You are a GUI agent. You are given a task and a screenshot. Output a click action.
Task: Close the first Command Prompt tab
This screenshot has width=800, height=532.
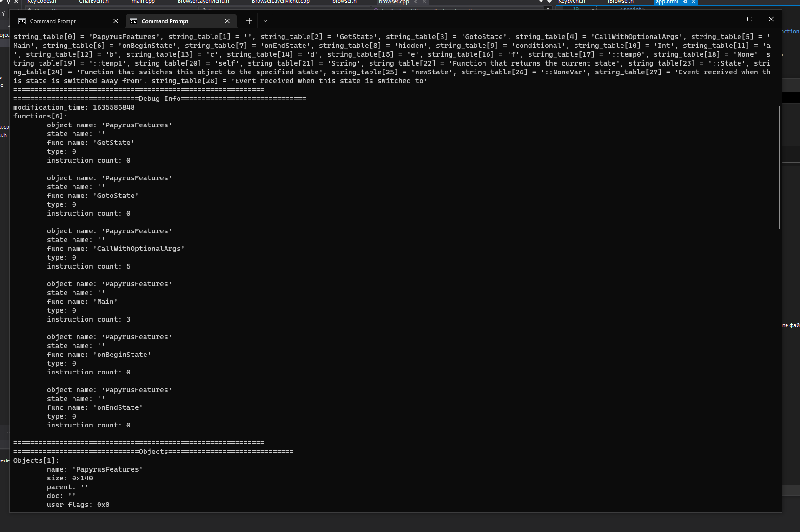(x=116, y=21)
